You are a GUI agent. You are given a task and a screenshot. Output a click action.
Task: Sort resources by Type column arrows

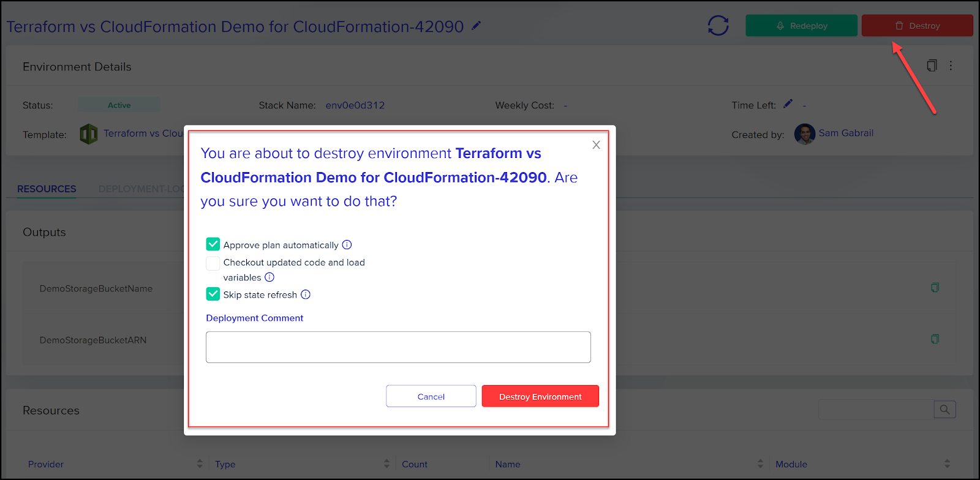click(386, 463)
